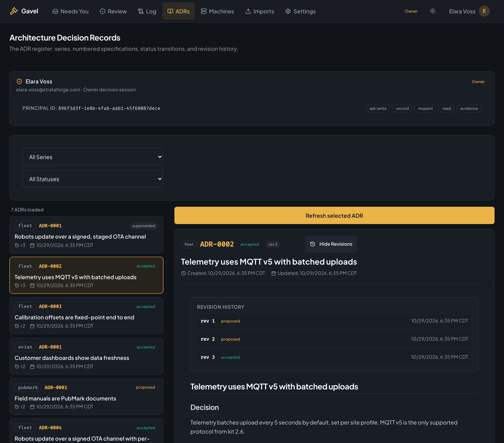This screenshot has width=504, height=443.
Task: Click the inbox icon of Needs You
Action: click(x=55, y=11)
